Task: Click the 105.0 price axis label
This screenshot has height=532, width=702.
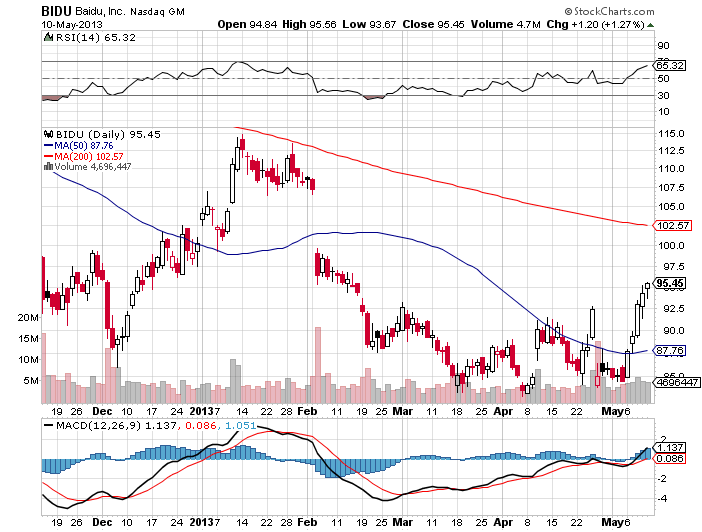Action: (x=671, y=206)
